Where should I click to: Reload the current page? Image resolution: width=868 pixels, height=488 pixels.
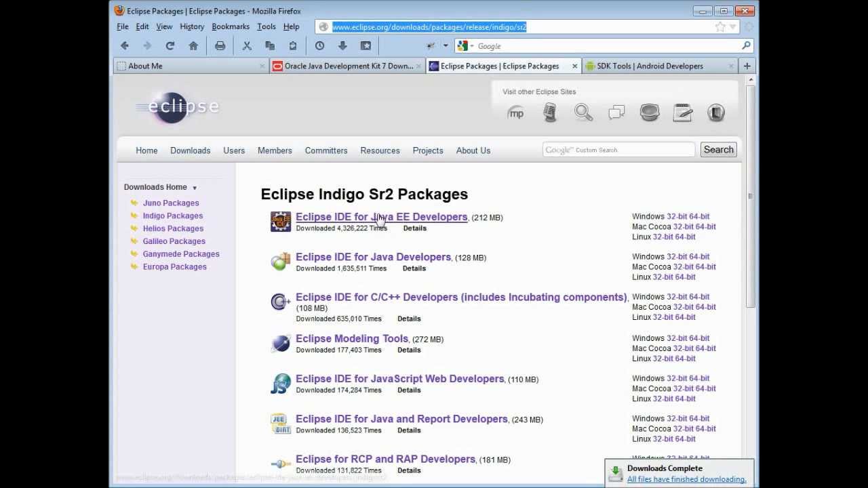[170, 46]
